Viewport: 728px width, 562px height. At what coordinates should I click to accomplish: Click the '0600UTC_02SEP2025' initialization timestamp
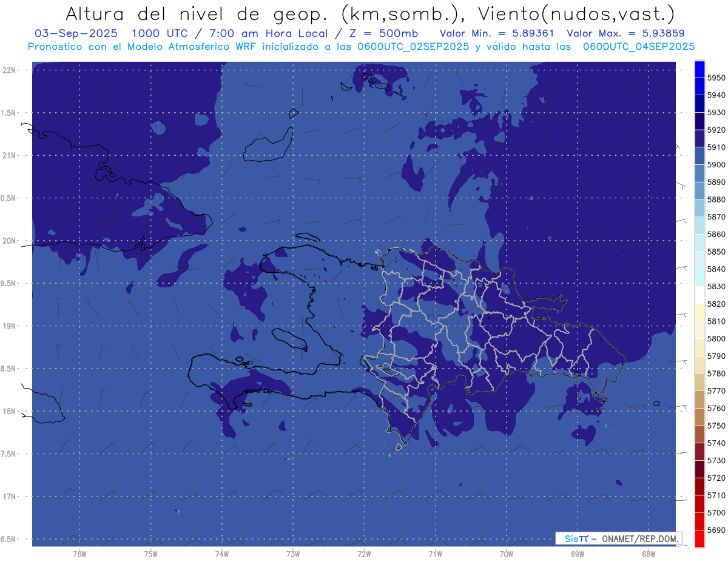(412, 46)
